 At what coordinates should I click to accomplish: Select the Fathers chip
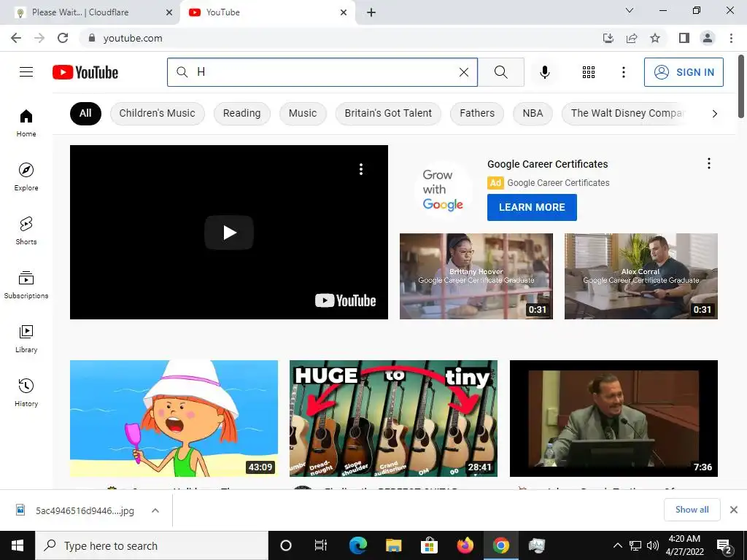[x=477, y=113]
